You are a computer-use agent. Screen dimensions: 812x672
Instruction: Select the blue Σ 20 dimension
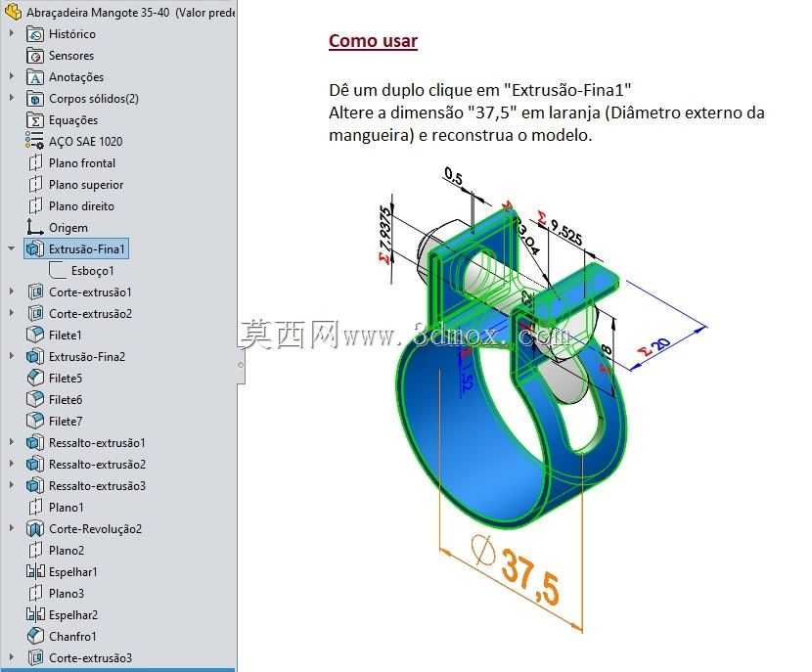click(654, 346)
